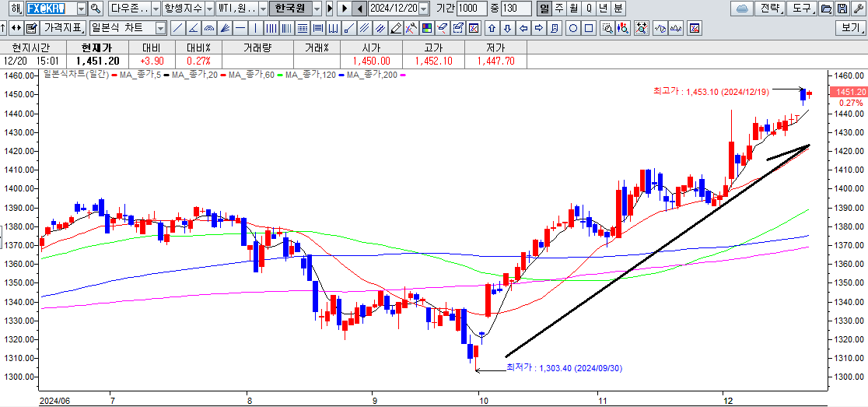
Task: Select the rectangle shape drawing tool
Action: (587, 29)
